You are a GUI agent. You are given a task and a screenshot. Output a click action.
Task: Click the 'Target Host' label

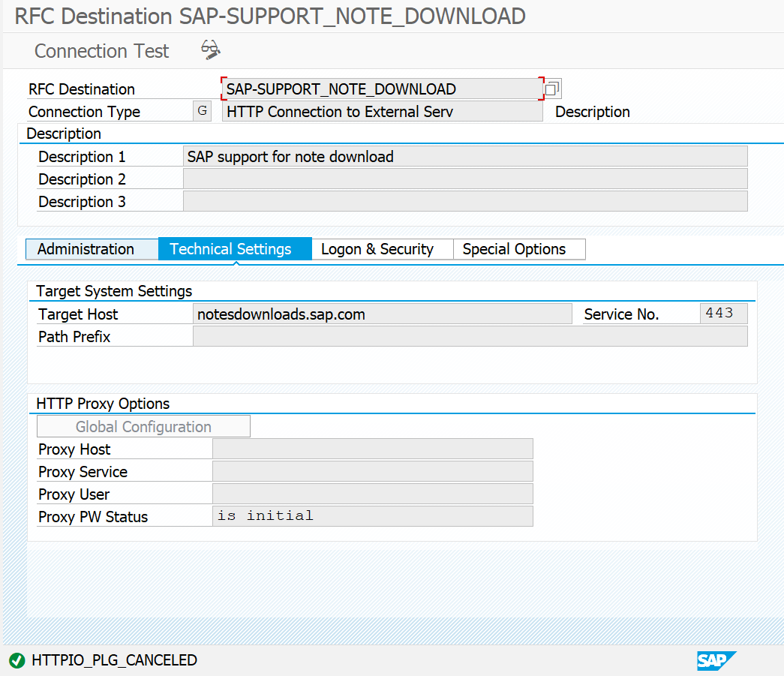[x=78, y=314]
